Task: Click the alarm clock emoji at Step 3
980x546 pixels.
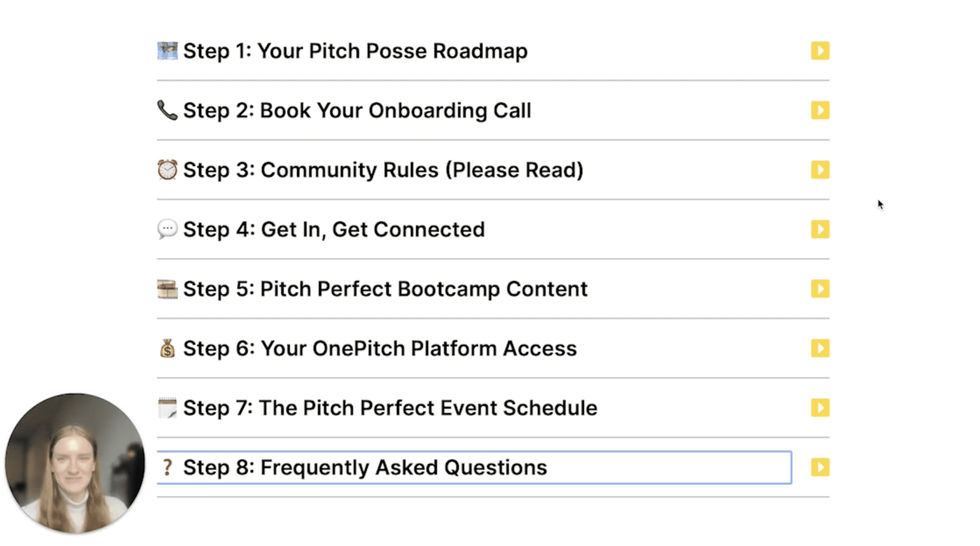Action: pos(167,170)
